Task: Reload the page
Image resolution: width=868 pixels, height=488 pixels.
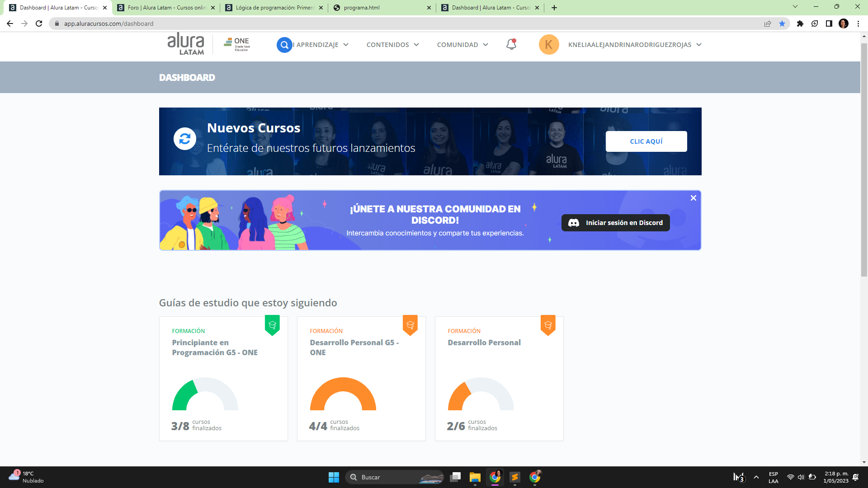Action: pyautogui.click(x=39, y=23)
